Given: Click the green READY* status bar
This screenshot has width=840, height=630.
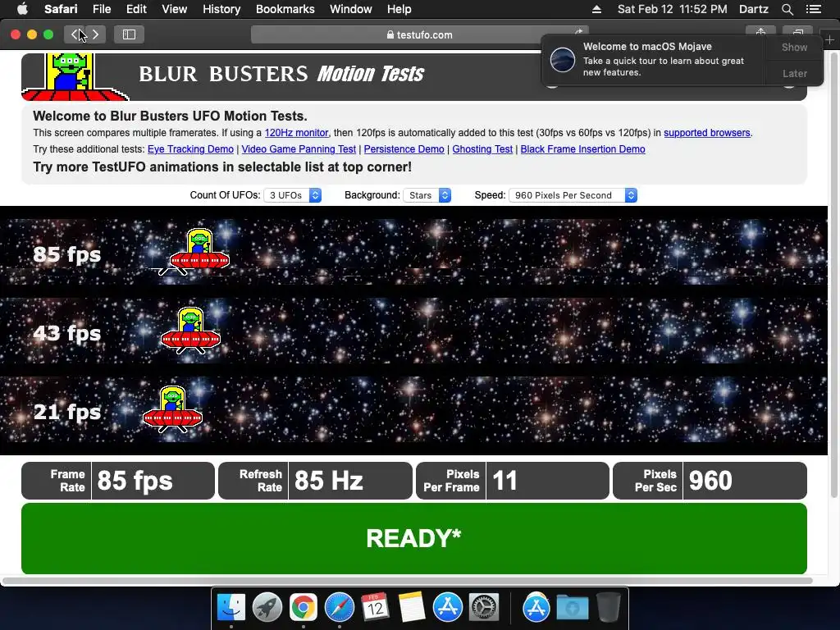Looking at the screenshot, I should coord(414,538).
